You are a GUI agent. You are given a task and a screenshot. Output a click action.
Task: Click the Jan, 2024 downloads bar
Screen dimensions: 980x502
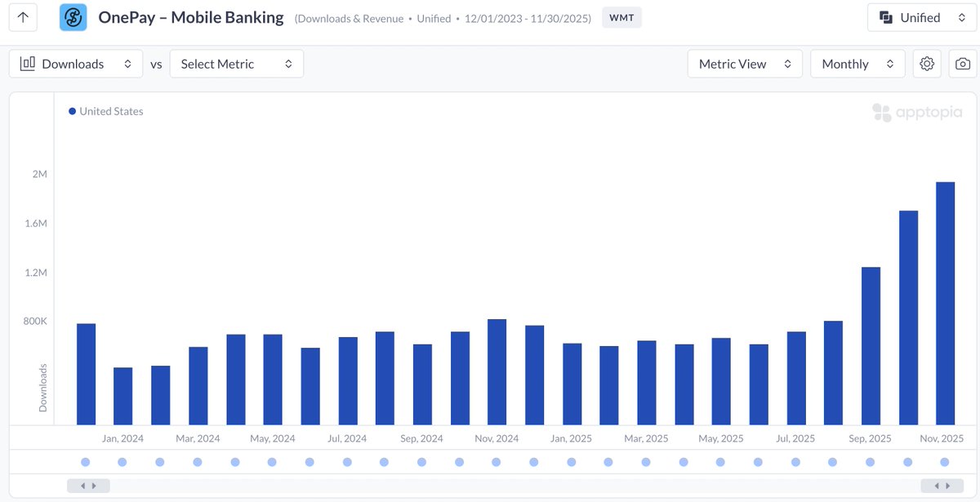click(x=122, y=396)
